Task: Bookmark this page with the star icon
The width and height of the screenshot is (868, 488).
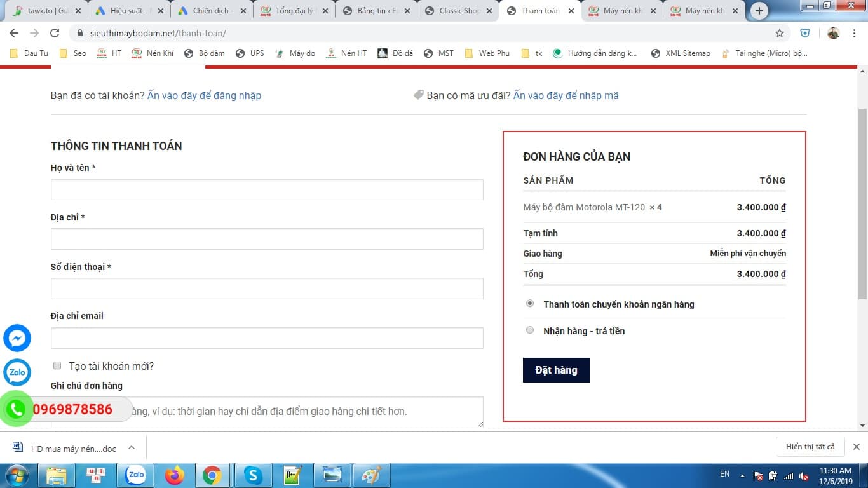Action: click(780, 33)
